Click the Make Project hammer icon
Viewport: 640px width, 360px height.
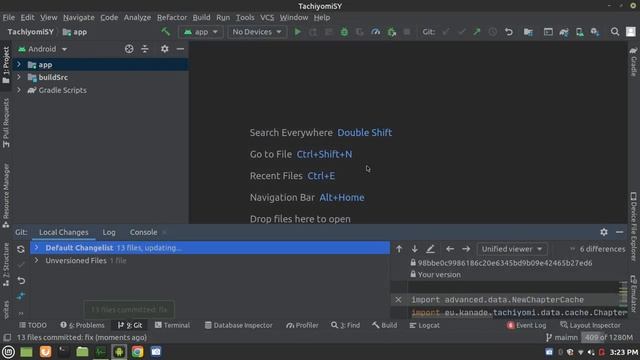[x=166, y=31]
